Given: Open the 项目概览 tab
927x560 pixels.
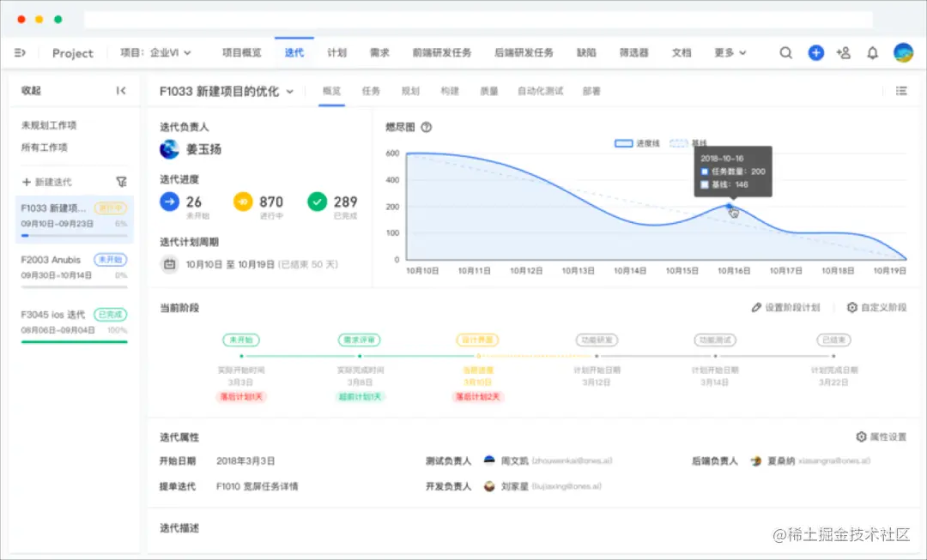Looking at the screenshot, I should click(242, 52).
